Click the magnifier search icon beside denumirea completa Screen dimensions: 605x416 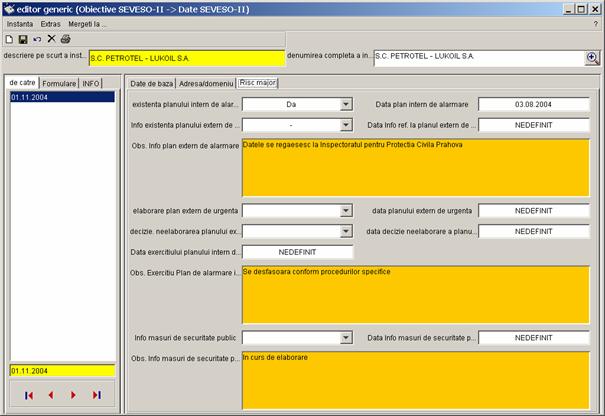click(x=592, y=58)
